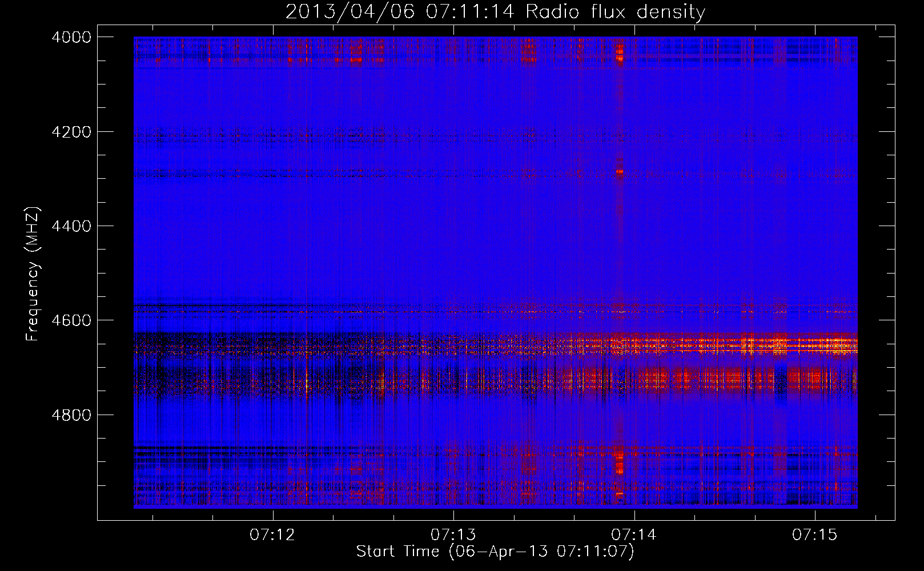
Task: Click the "Frequency (MHZ)" axis label
Action: point(33,274)
